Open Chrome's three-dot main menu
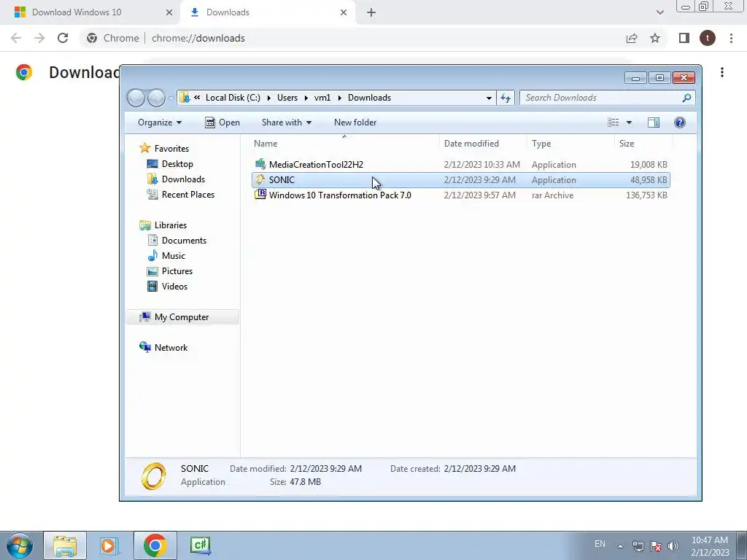The width and height of the screenshot is (747, 560). (x=731, y=38)
